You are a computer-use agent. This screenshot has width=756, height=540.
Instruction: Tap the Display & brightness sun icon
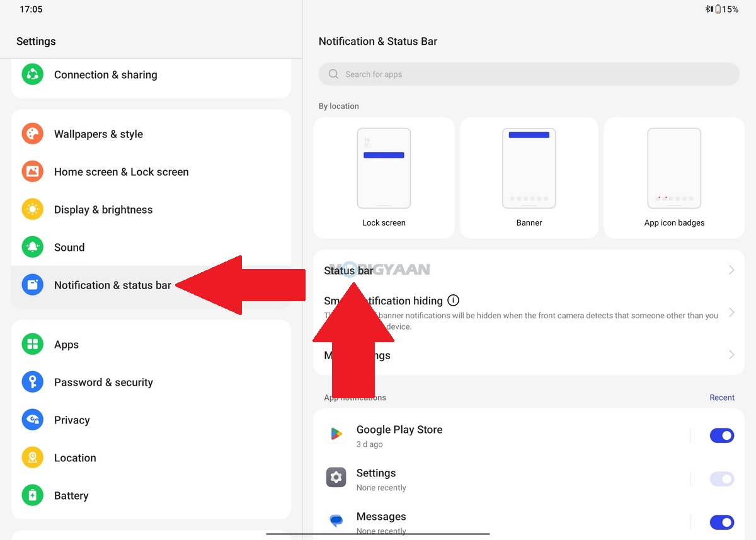[32, 210]
